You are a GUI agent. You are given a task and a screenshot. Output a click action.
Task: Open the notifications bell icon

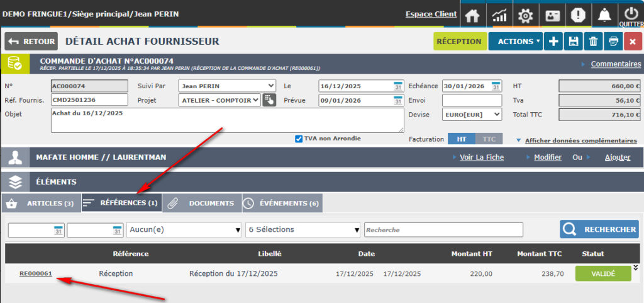coord(604,14)
